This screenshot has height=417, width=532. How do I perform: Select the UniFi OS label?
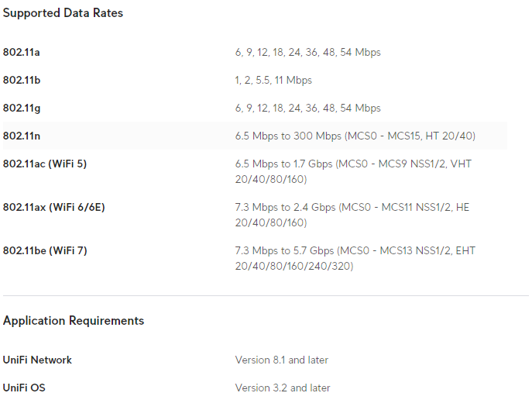coord(24,388)
